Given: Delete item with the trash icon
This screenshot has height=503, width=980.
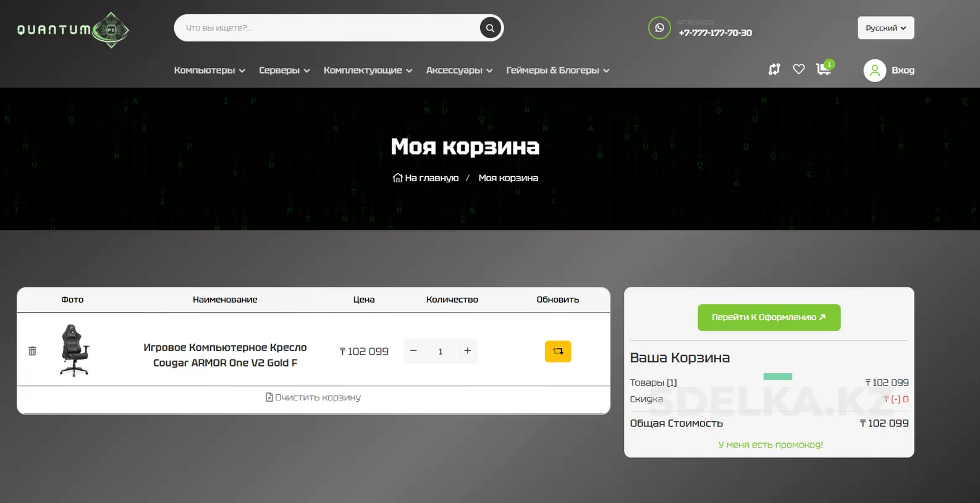Looking at the screenshot, I should (x=32, y=351).
